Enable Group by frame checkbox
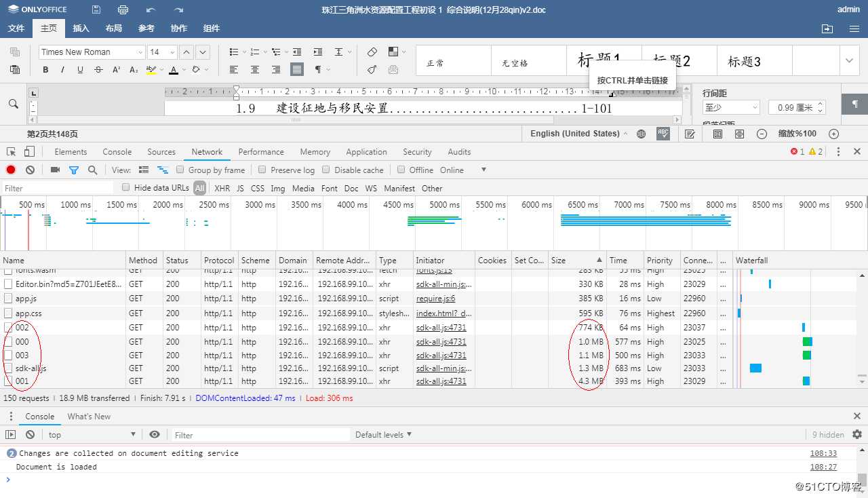The image size is (868, 498). pos(180,170)
